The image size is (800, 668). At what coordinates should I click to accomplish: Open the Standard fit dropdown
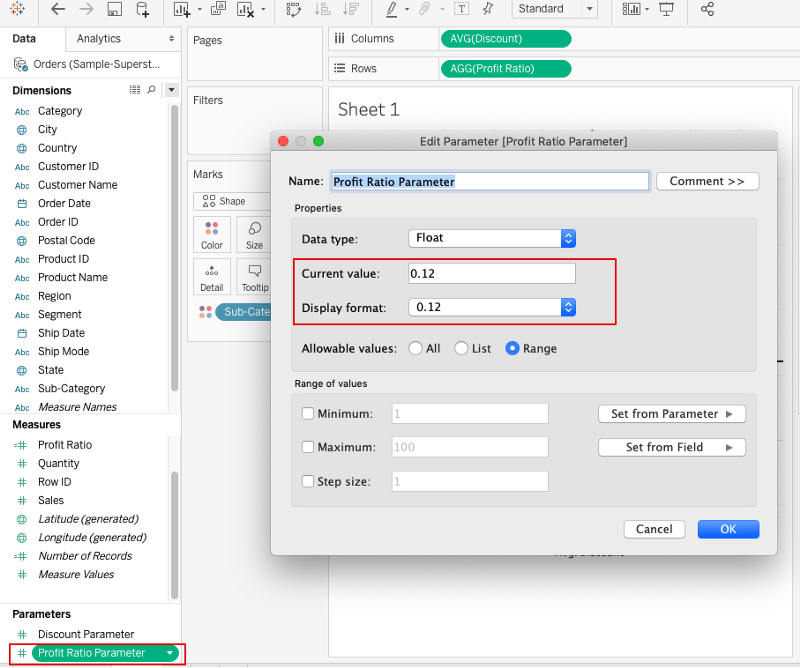pos(554,9)
